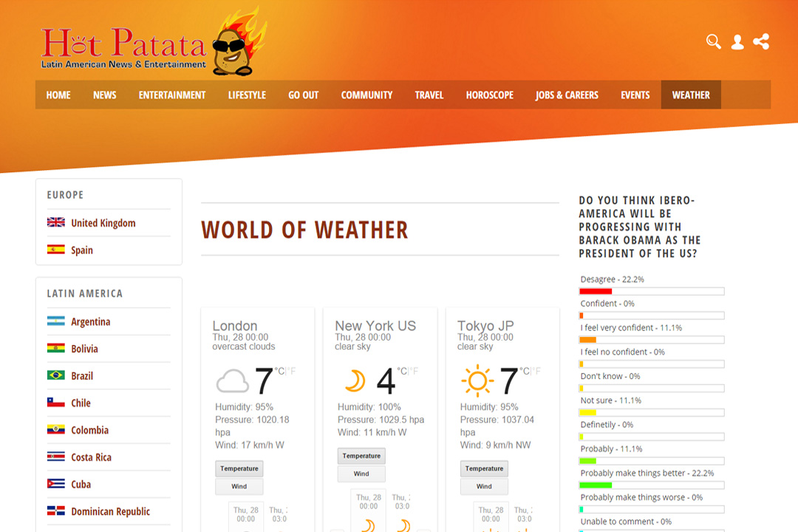This screenshot has height=532, width=798.
Task: Click the Temperature button on Tokyo card
Action: 484,468
